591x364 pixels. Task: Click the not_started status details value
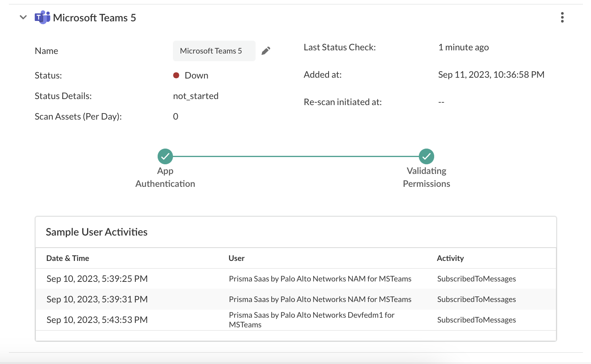(x=196, y=96)
